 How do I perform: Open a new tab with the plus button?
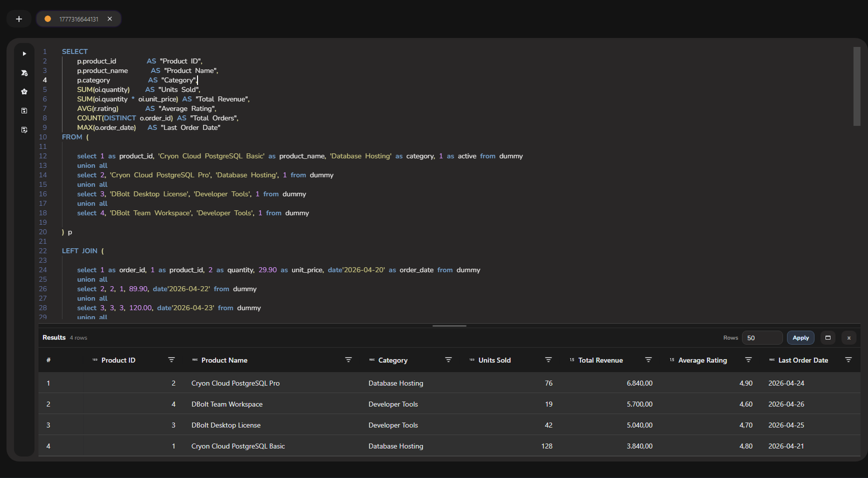pos(19,19)
